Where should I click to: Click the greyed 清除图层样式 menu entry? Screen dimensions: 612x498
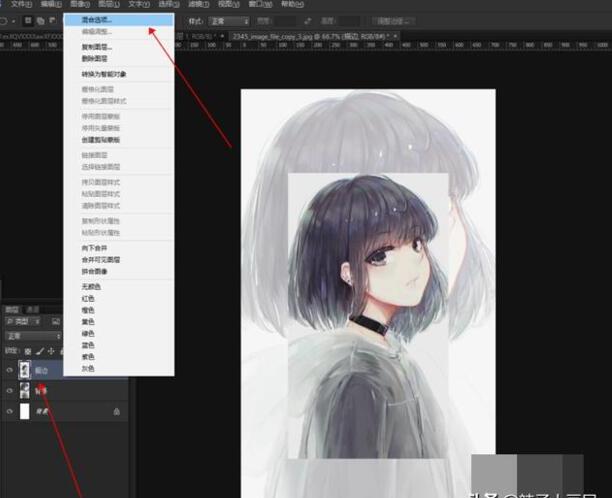click(119, 206)
